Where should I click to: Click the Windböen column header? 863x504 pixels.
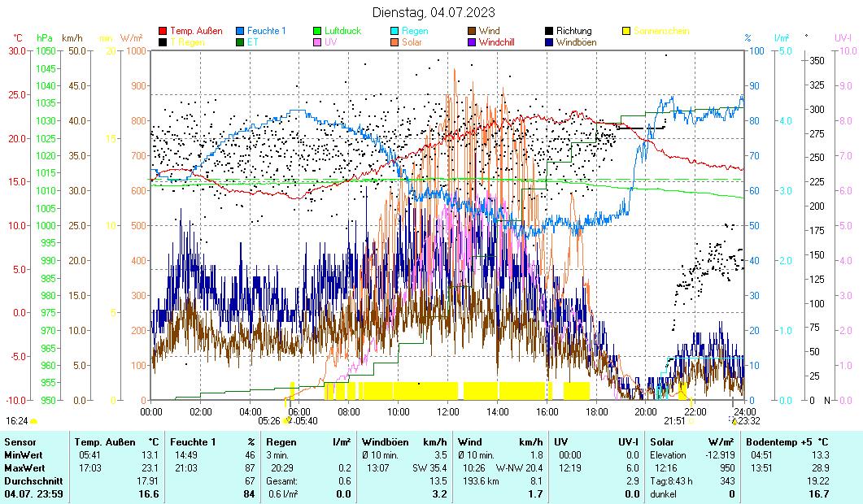coord(386,442)
